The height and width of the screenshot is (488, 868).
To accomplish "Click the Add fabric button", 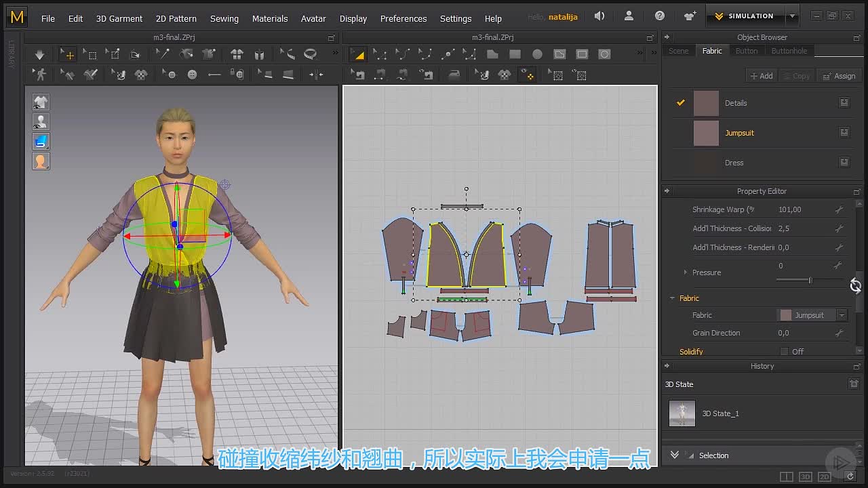I will pyautogui.click(x=761, y=76).
